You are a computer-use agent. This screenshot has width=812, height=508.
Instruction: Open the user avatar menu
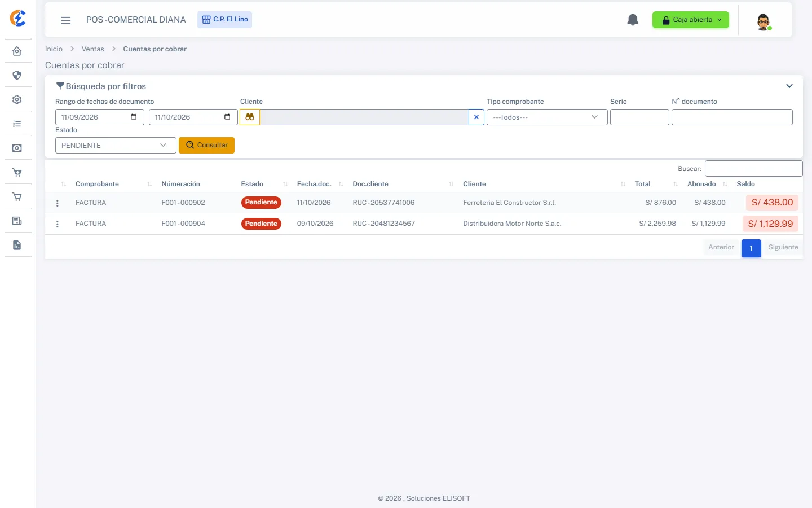point(764,22)
